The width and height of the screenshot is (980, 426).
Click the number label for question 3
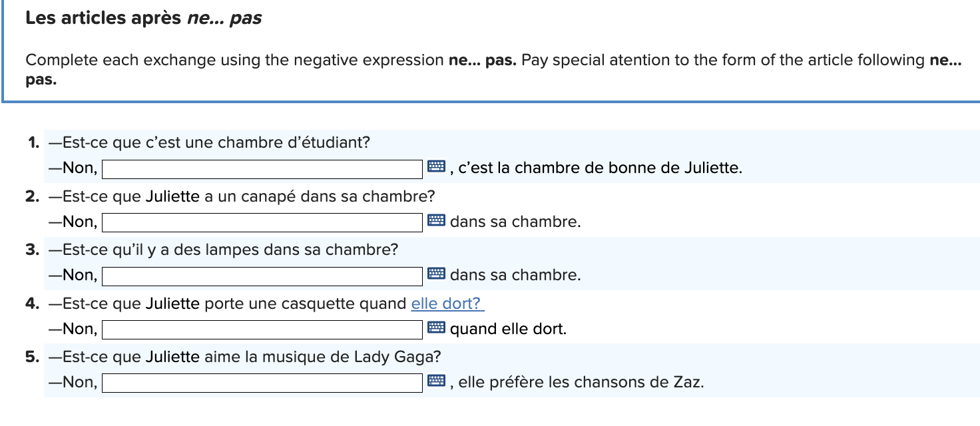tap(30, 250)
